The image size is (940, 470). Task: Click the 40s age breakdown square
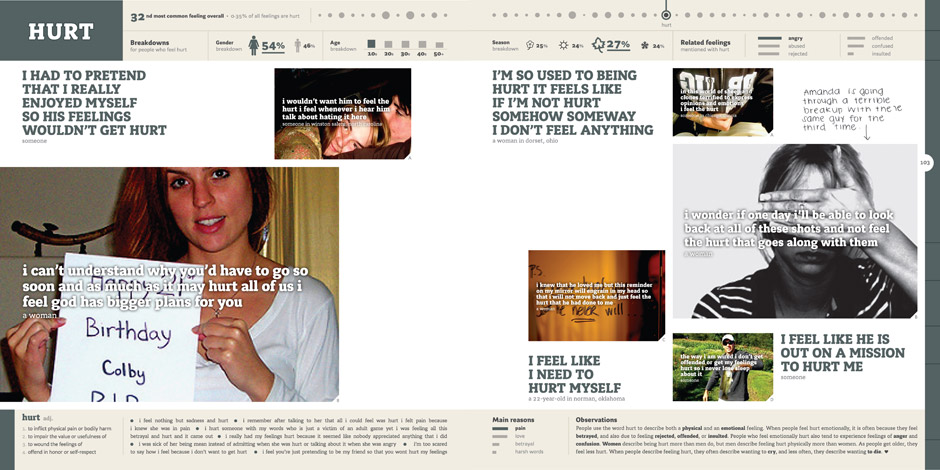tap(422, 44)
